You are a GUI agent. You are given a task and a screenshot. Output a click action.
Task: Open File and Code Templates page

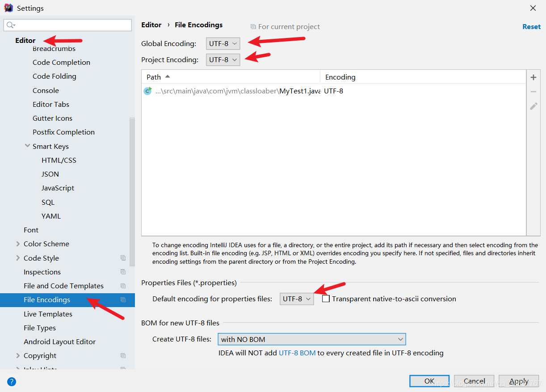(63, 286)
